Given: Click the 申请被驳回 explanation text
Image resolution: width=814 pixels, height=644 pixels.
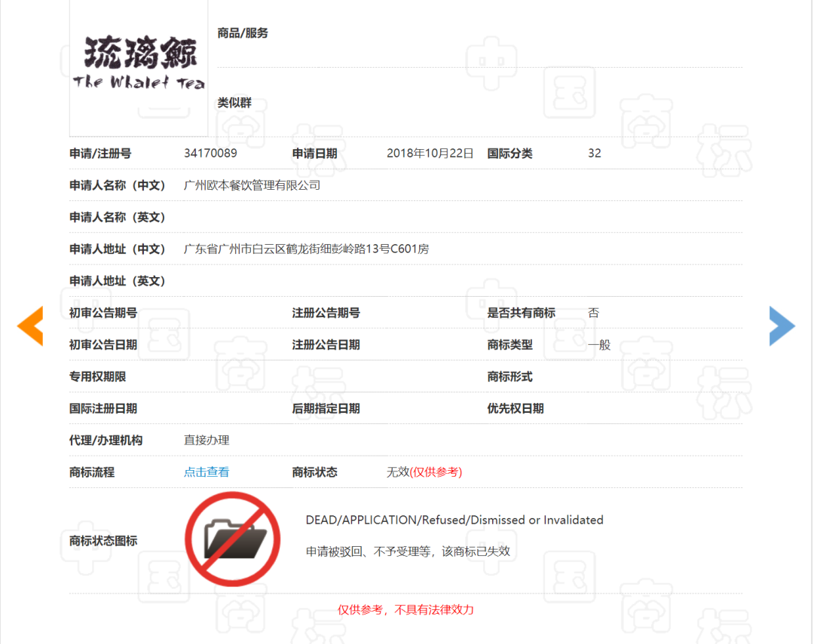Looking at the screenshot, I should coord(408,551).
